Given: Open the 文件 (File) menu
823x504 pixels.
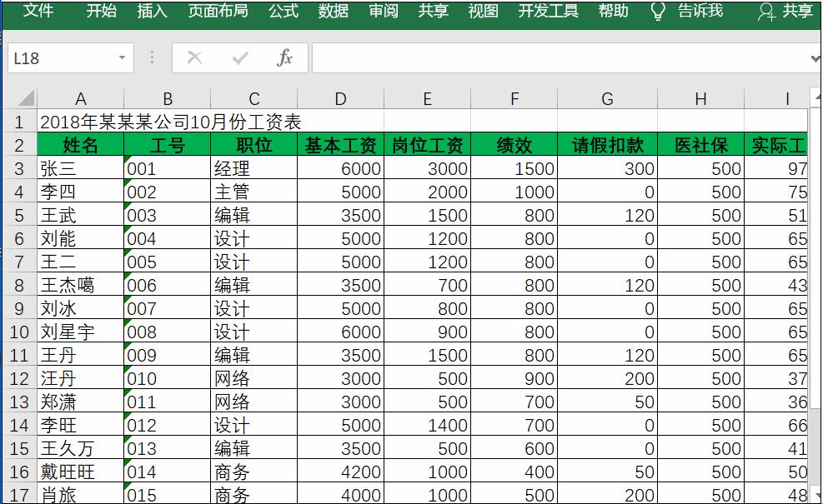Looking at the screenshot, I should pos(38,12).
